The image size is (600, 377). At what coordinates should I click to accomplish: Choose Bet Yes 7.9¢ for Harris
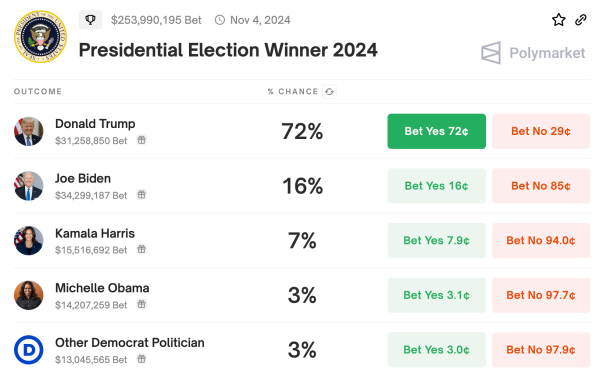click(x=437, y=241)
